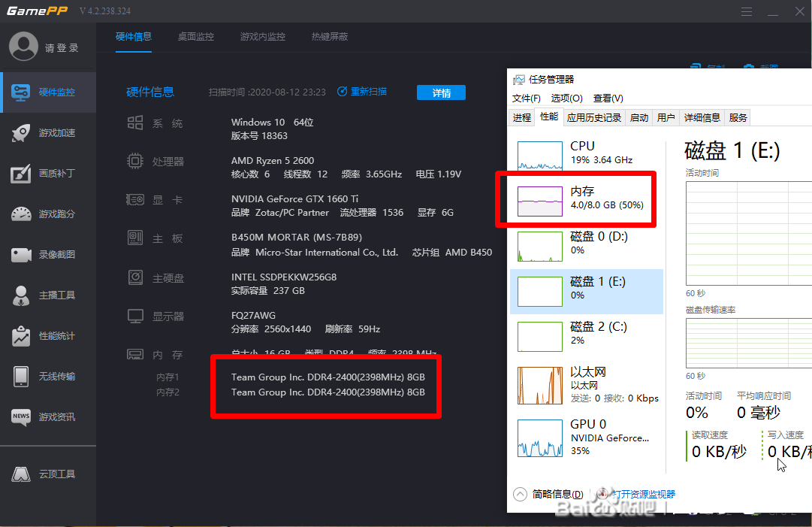The image size is (812, 527).
Task: Open the 启动 tab in Task Manager
Action: coord(639,117)
